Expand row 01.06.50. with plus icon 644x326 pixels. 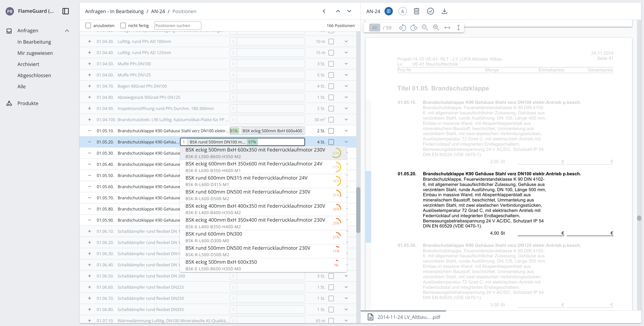click(90, 276)
